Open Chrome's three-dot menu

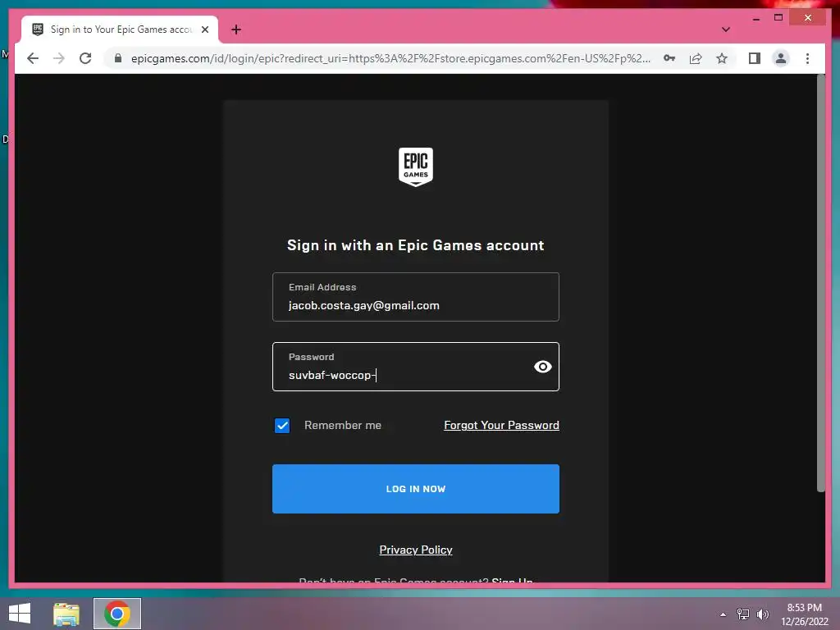point(807,58)
